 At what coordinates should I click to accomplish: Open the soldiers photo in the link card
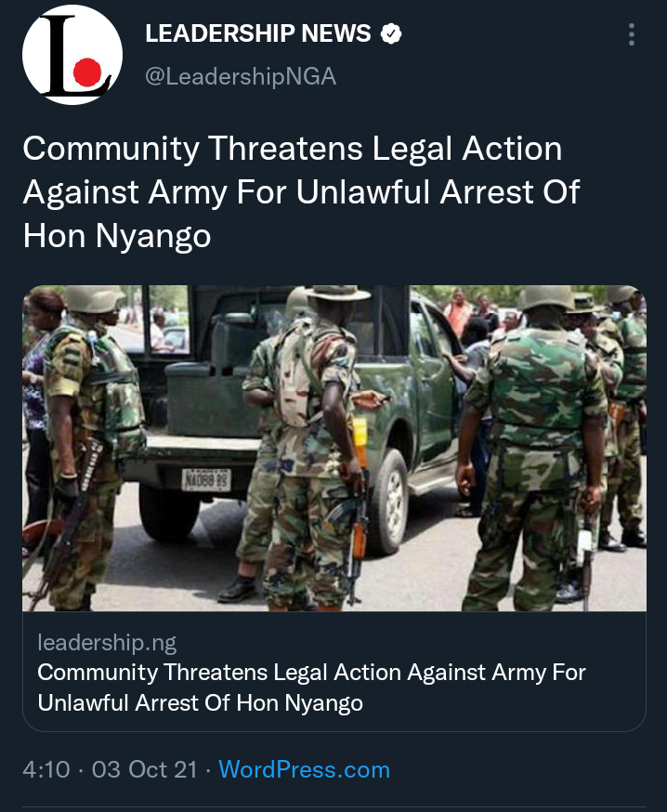(x=334, y=449)
